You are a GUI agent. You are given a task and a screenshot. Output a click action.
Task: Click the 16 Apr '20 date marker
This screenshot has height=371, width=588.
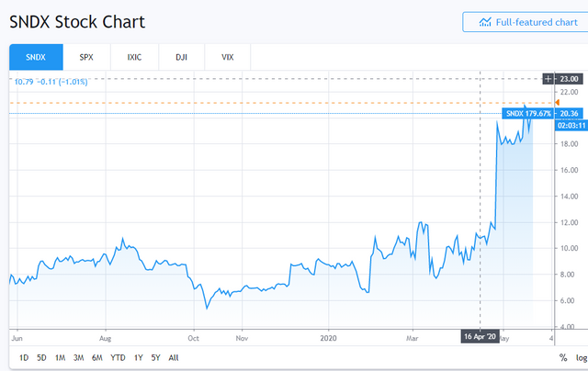tap(481, 337)
